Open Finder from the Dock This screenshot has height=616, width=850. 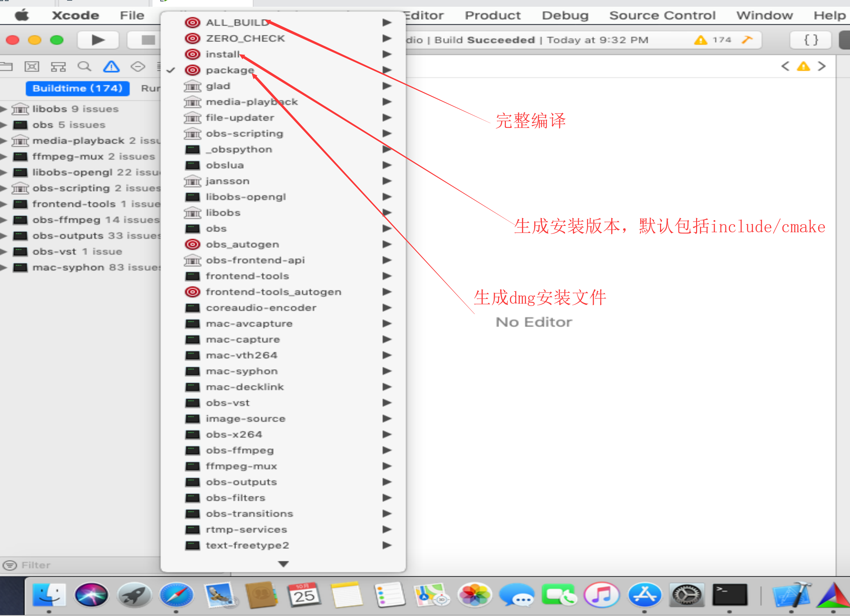[49, 595]
